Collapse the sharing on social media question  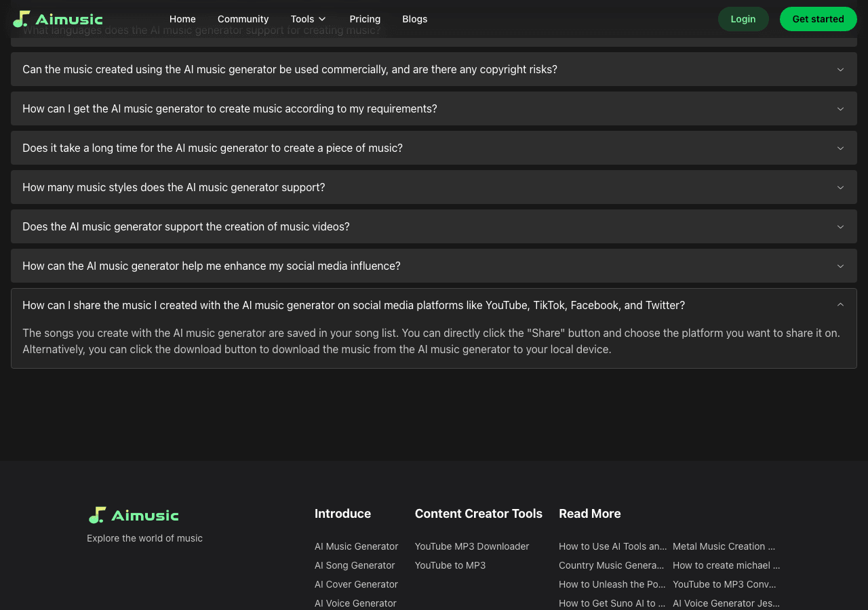[434, 305]
